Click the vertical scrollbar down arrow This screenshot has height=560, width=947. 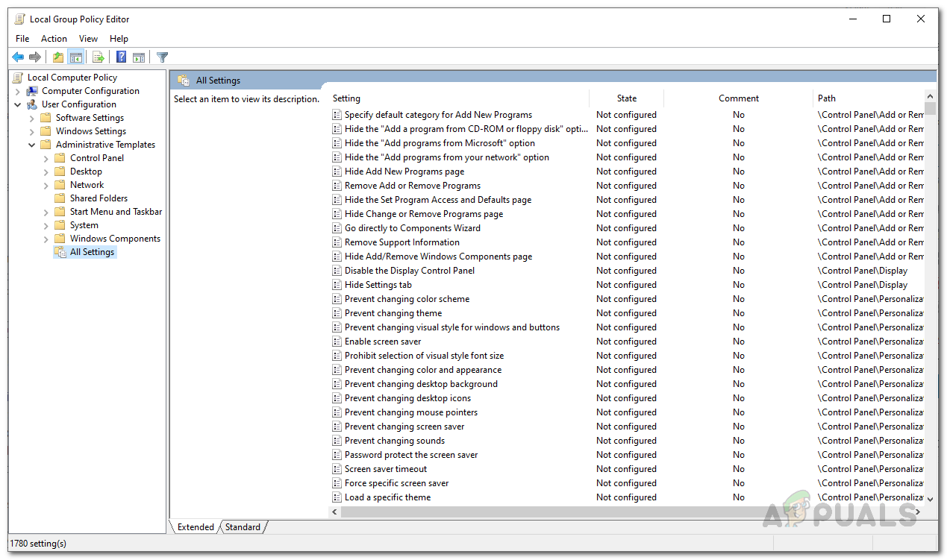pyautogui.click(x=930, y=499)
